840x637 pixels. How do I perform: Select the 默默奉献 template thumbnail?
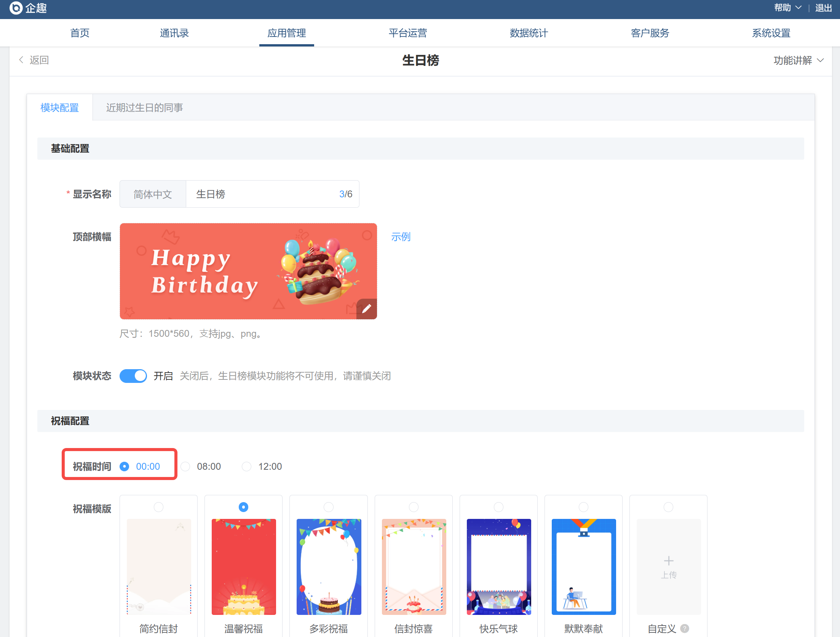[584, 567]
